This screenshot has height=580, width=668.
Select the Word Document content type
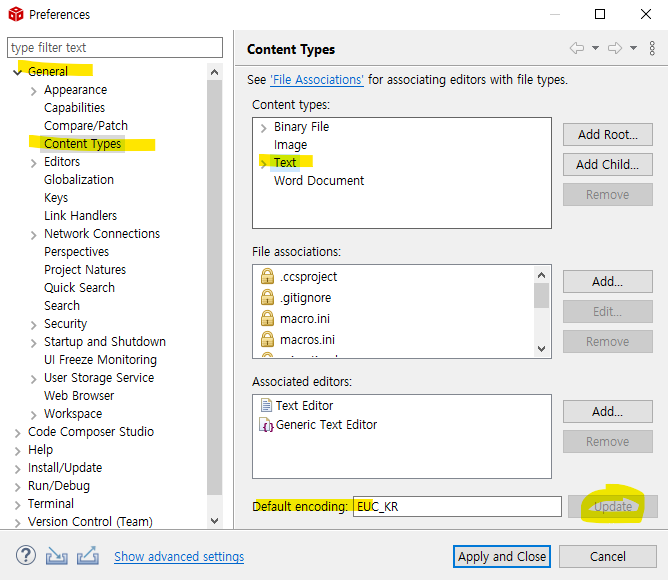point(319,181)
